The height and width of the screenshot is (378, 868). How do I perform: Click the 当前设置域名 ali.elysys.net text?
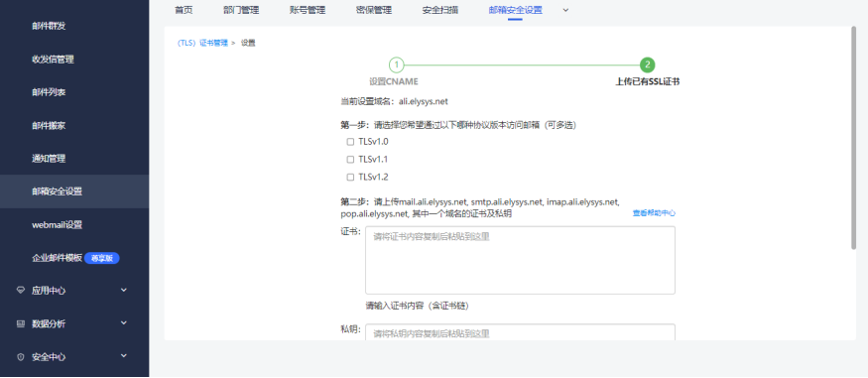click(x=394, y=101)
